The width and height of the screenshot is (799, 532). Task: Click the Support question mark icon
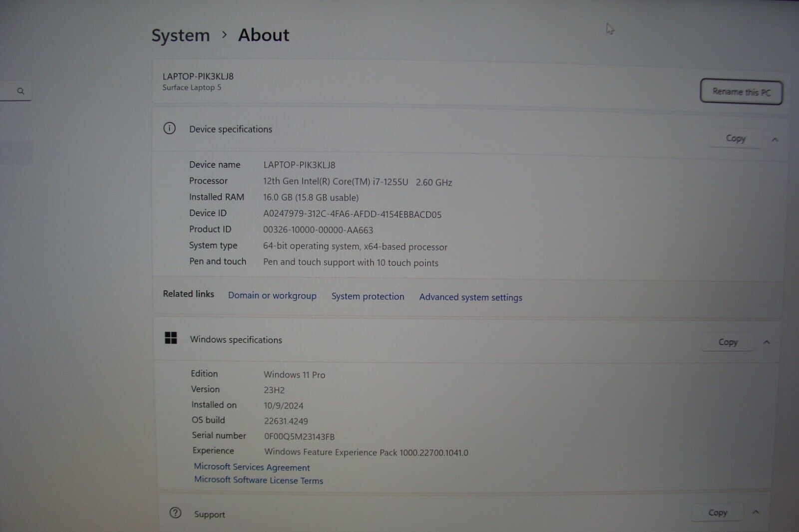[x=175, y=513]
